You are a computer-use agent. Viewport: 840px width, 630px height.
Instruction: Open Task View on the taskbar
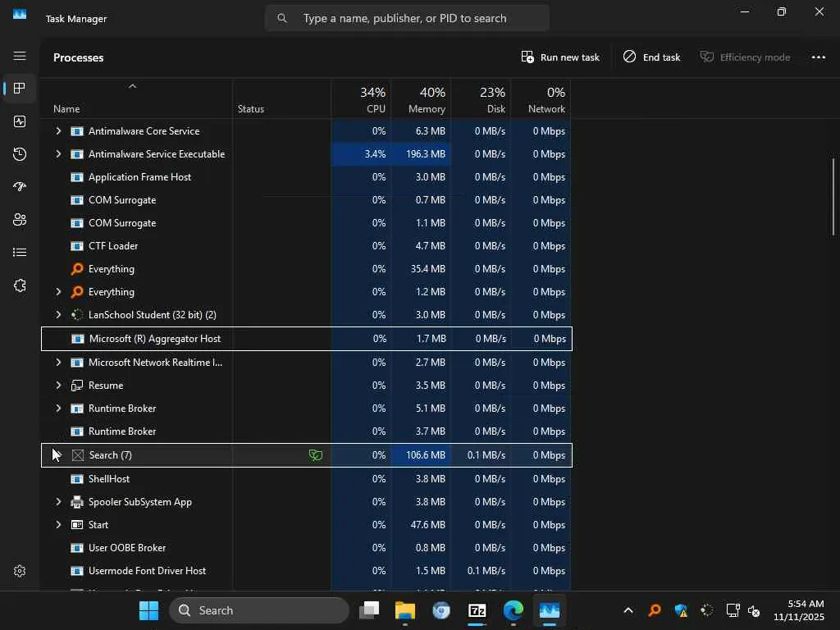coord(369,610)
